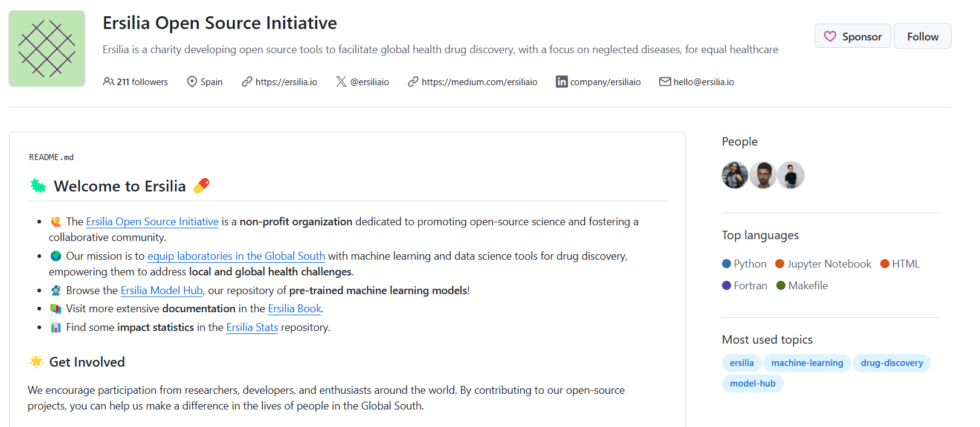Open the Ersilia Model Hub link
The height and width of the screenshot is (427, 980).
click(x=161, y=291)
